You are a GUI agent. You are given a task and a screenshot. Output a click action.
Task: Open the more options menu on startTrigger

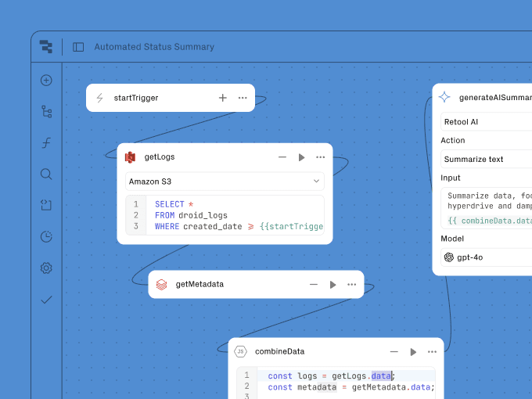click(x=243, y=98)
